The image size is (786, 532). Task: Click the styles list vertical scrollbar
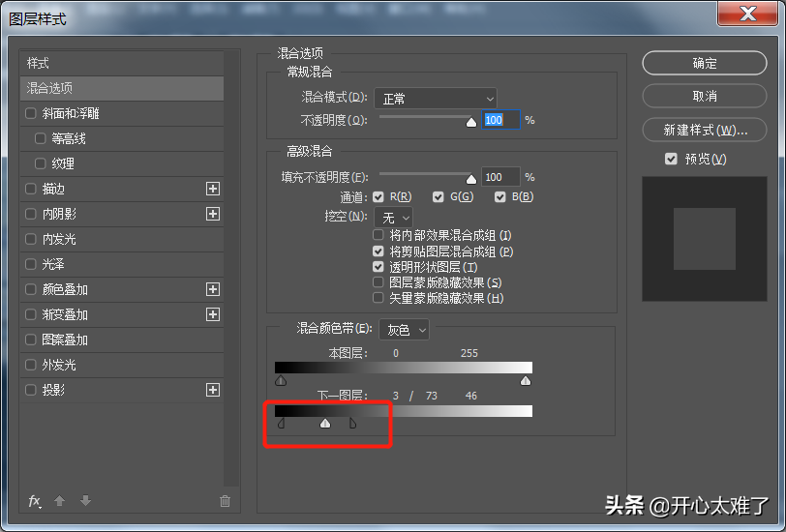coord(231,268)
